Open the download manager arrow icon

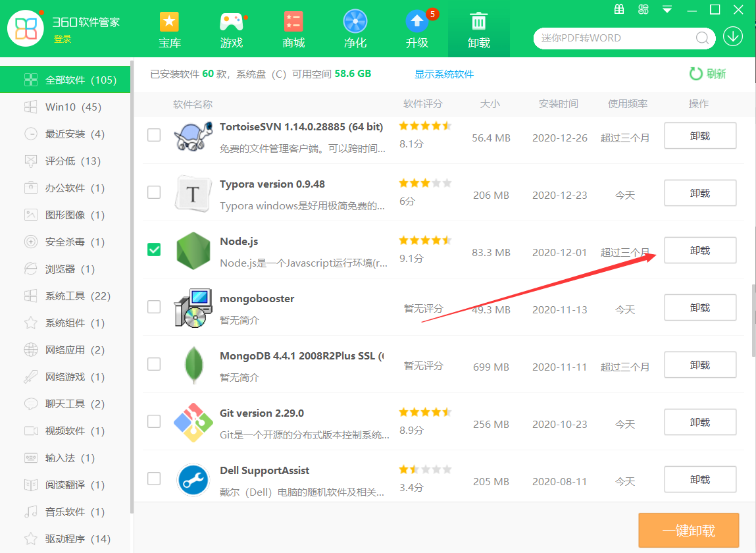pos(733,37)
